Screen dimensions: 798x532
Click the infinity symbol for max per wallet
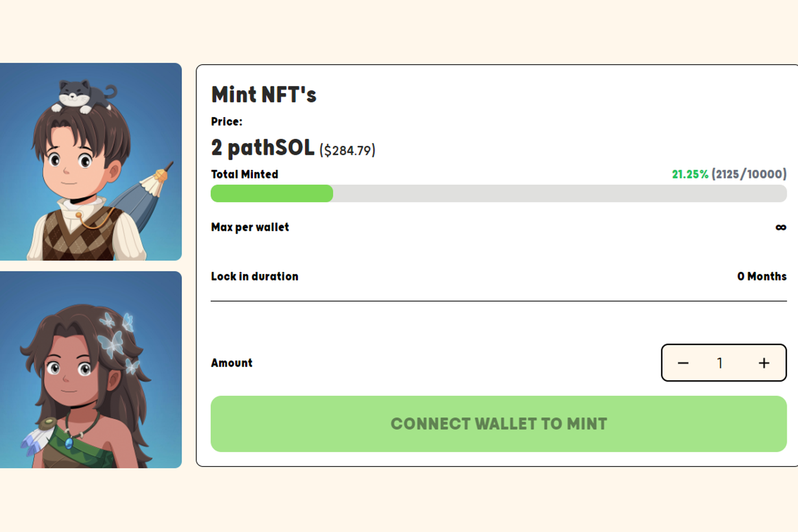point(780,228)
